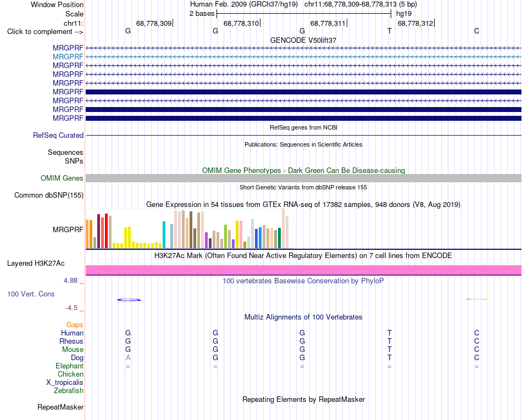This screenshot has height=420, width=522.
Task: Click the T base in the Human row
Action: coord(390,333)
